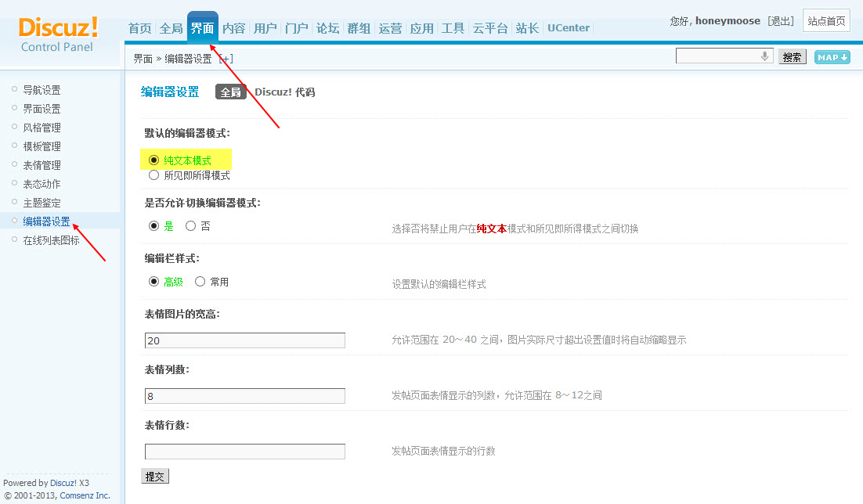Open 表情管理 in the sidebar
The width and height of the screenshot is (863, 504).
[x=42, y=165]
